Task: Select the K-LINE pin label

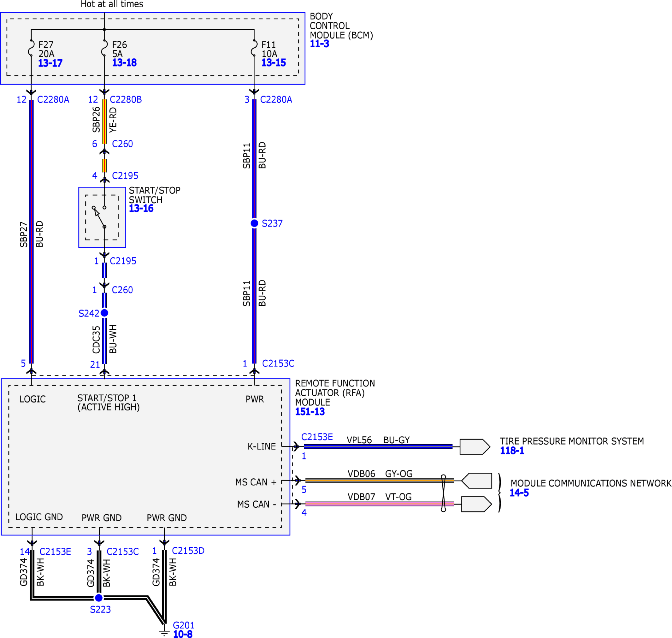Action: [262, 446]
